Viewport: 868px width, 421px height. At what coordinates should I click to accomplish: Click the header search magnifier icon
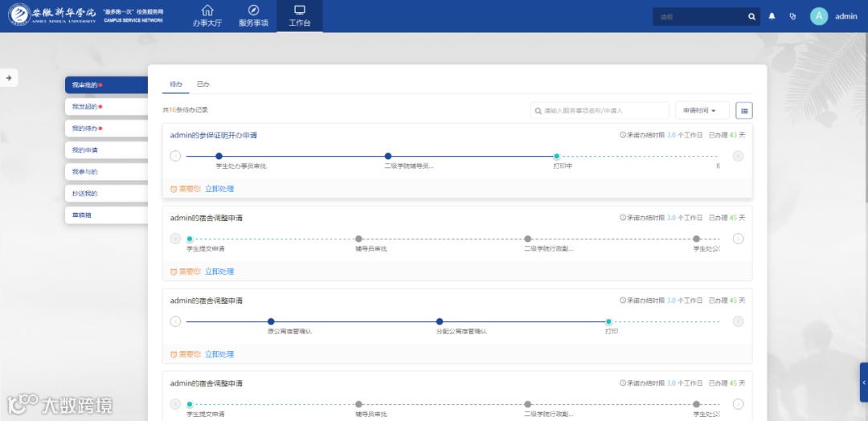point(751,17)
